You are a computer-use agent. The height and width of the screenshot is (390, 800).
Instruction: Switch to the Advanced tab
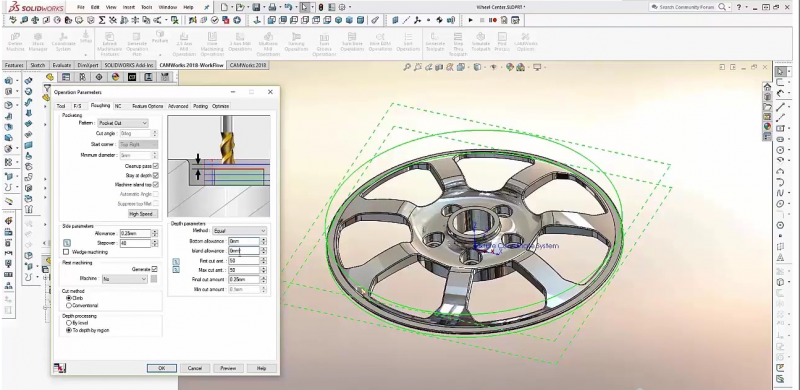tap(178, 106)
